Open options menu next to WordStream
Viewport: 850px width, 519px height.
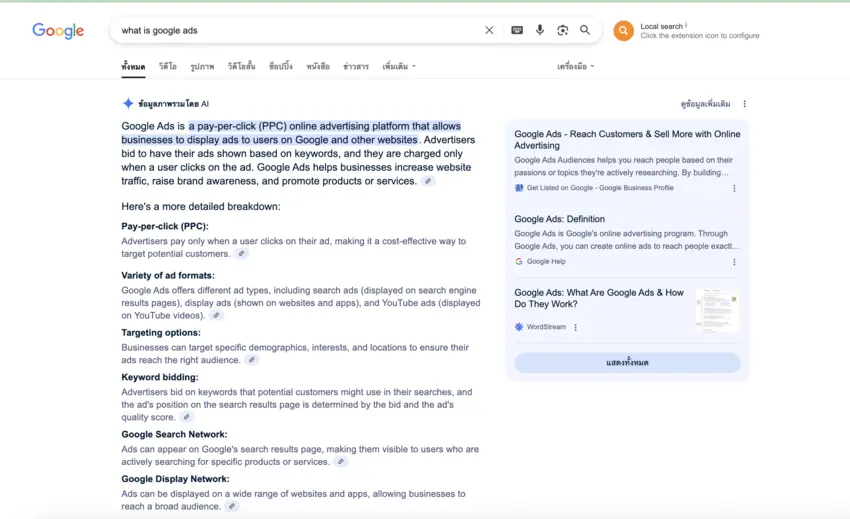pyautogui.click(x=575, y=327)
